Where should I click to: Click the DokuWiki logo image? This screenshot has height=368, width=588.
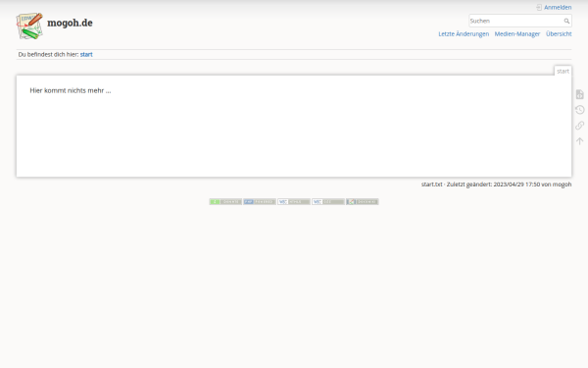coord(29,26)
